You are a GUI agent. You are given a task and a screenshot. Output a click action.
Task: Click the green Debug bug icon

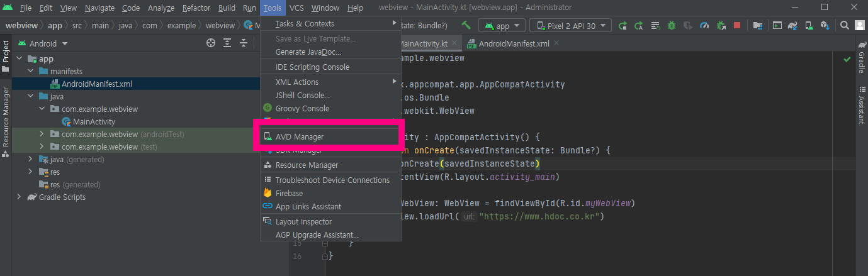(x=672, y=26)
